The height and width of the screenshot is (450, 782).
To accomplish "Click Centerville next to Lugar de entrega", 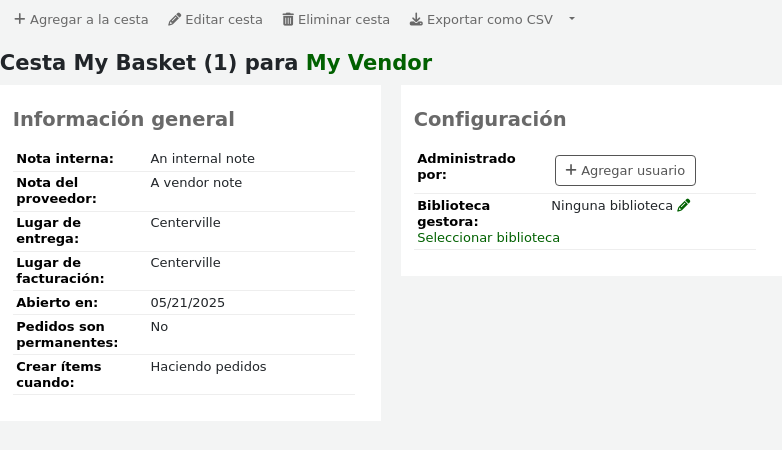I will (x=185, y=222).
